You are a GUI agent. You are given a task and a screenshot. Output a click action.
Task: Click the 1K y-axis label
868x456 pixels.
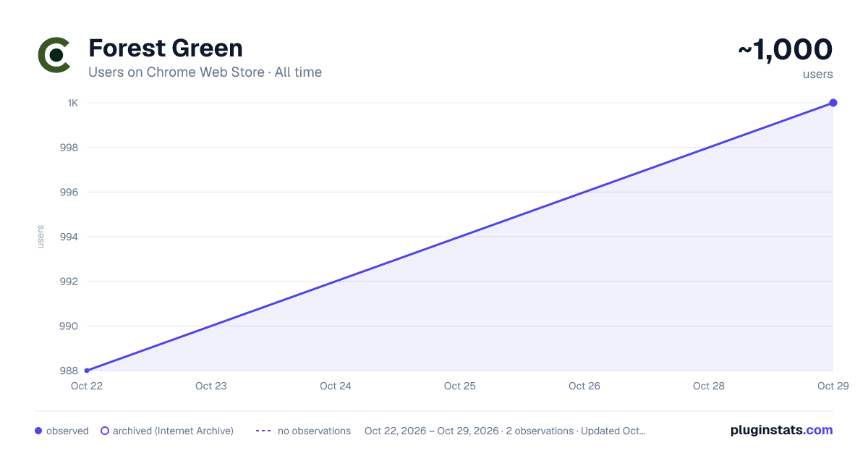pyautogui.click(x=73, y=103)
